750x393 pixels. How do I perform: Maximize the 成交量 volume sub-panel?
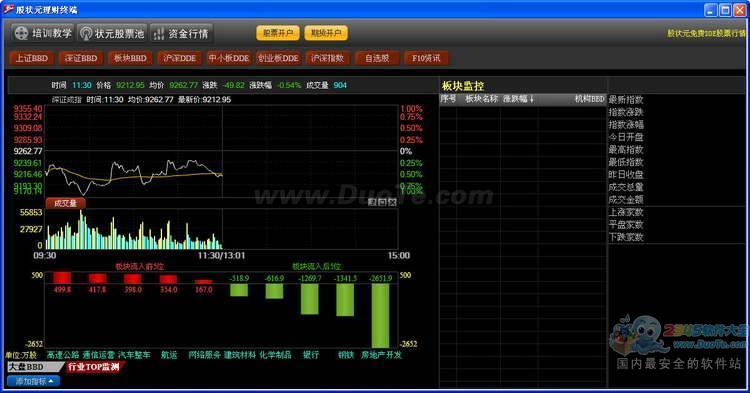tap(382, 202)
